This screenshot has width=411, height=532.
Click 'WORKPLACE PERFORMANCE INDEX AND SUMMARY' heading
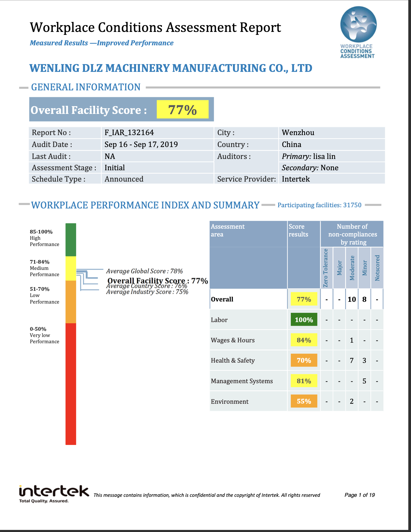tap(145, 205)
